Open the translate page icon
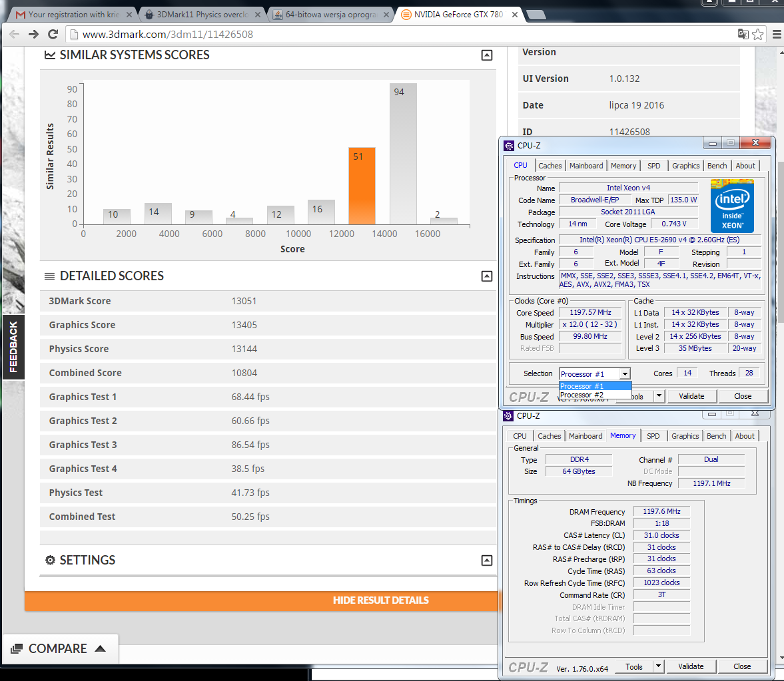This screenshot has height=681, width=784. pos(743,34)
